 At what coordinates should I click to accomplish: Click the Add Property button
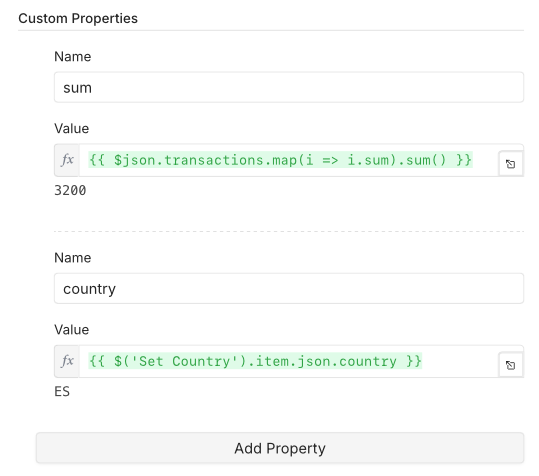(x=280, y=448)
